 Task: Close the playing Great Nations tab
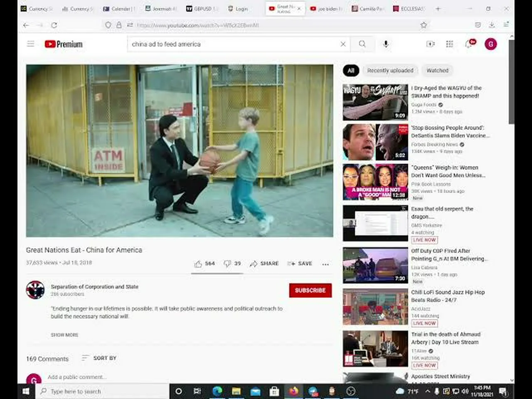click(x=299, y=8)
